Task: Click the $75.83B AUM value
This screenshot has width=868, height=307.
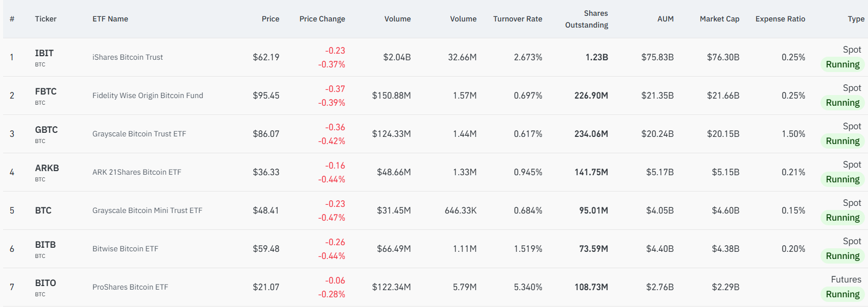Action: coord(657,57)
